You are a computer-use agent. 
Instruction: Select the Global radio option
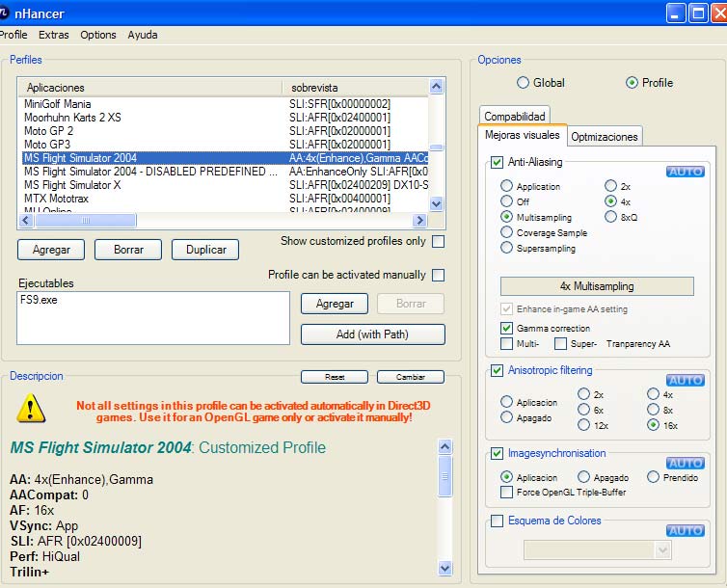tap(524, 83)
